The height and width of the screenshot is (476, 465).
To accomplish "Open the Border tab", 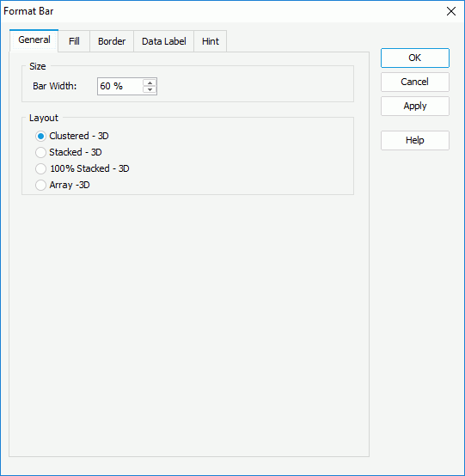I will pos(112,41).
